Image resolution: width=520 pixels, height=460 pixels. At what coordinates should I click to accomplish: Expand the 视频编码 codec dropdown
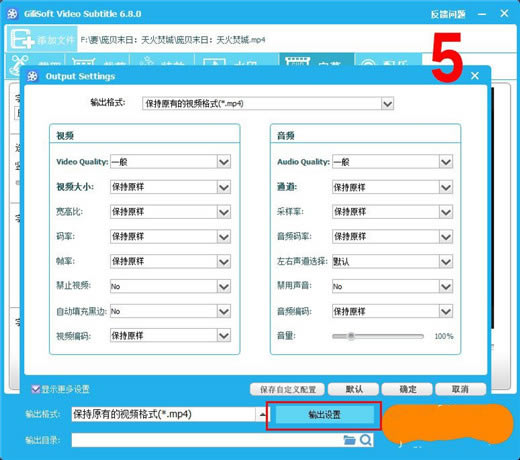[224, 335]
